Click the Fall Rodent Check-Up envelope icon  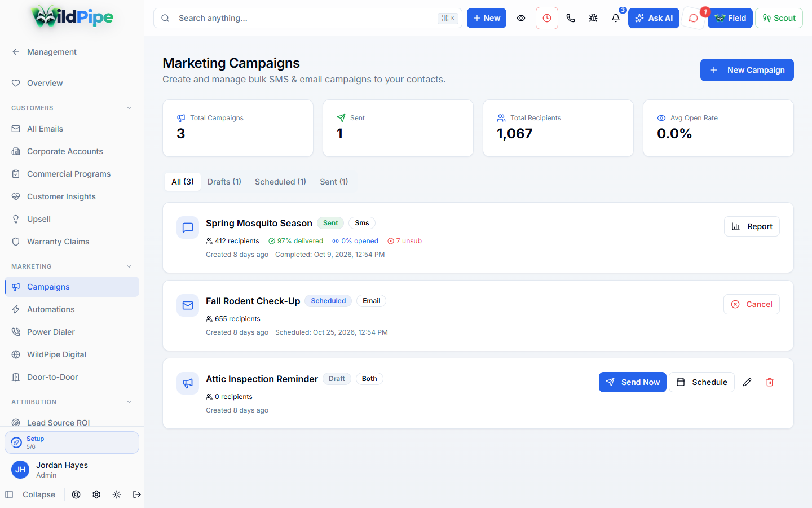tap(188, 305)
